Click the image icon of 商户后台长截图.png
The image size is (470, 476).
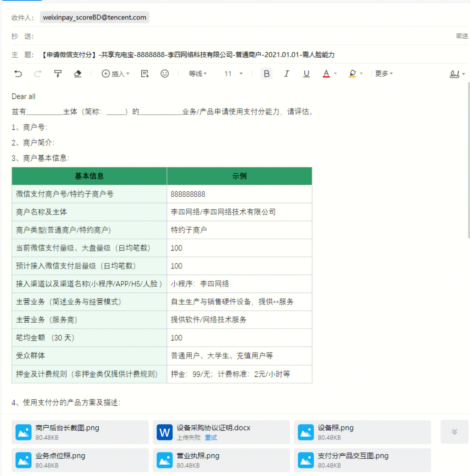click(x=24, y=432)
